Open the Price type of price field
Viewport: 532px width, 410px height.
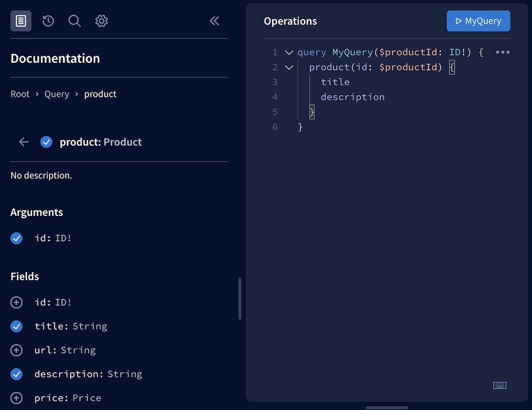coord(87,398)
